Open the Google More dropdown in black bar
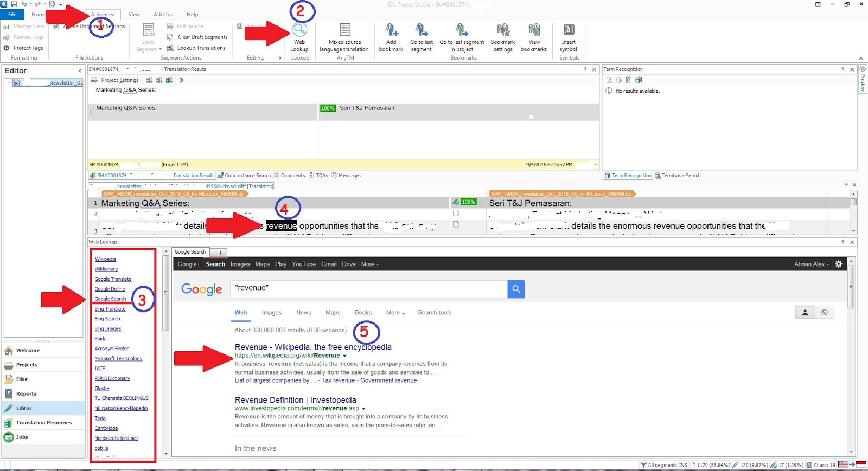The image size is (868, 471). pos(370,264)
